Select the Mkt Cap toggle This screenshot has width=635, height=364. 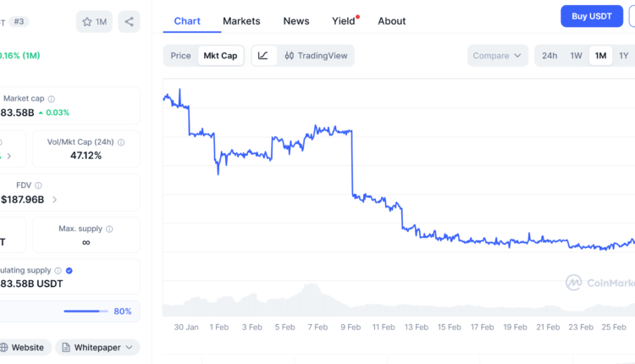[x=218, y=56]
